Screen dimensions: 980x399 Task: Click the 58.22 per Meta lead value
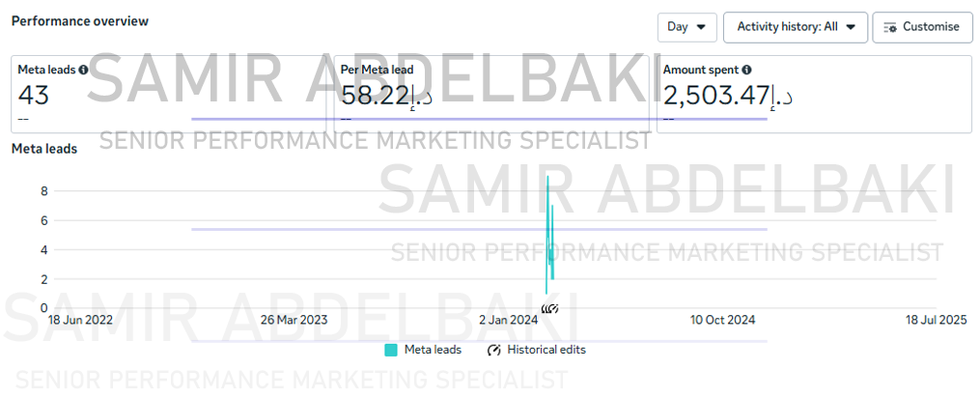375,96
